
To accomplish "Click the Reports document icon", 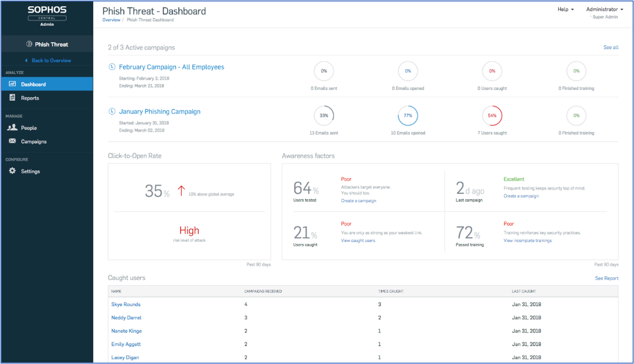I will (x=13, y=98).
